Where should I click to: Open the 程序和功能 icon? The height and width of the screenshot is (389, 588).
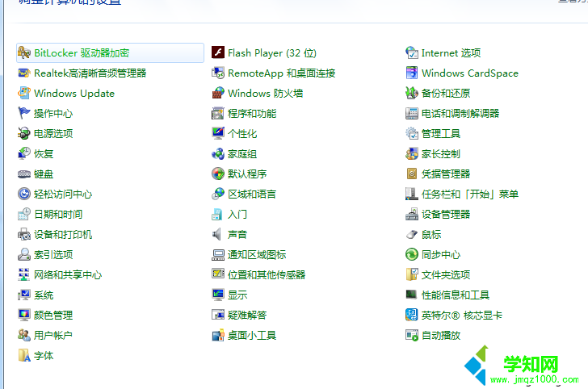pyautogui.click(x=218, y=113)
